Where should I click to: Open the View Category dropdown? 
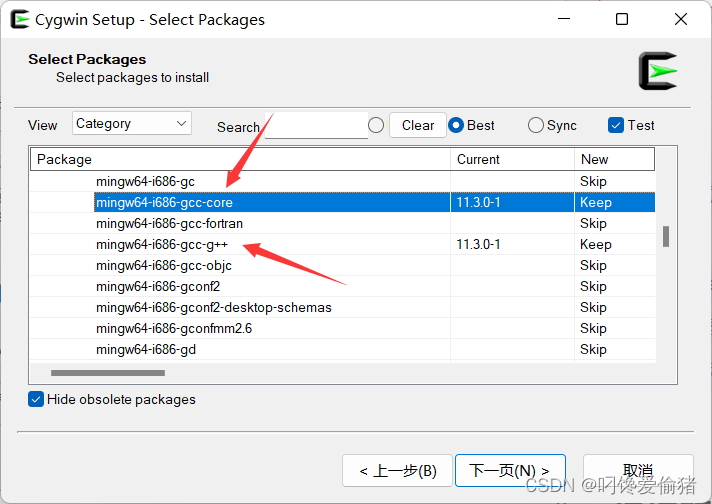pos(132,124)
